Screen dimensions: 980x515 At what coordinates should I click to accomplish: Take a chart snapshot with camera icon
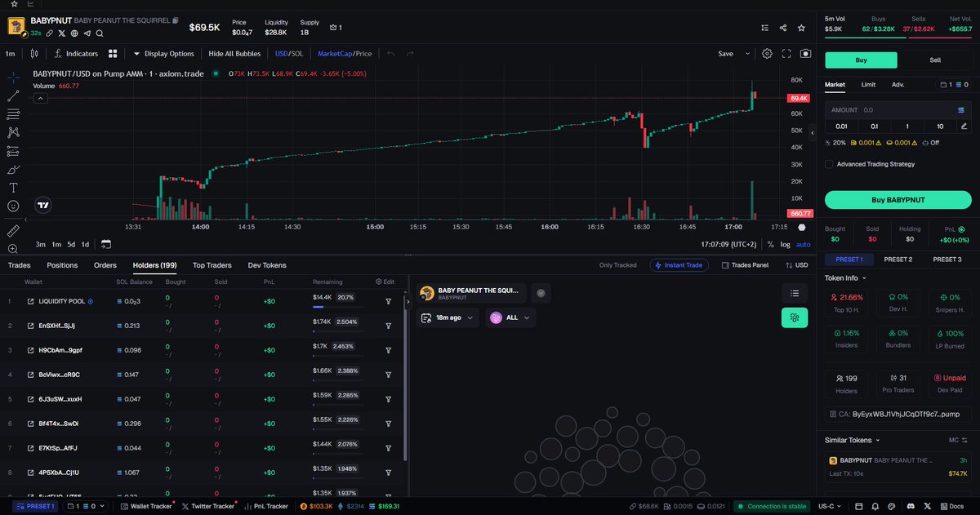tap(806, 54)
